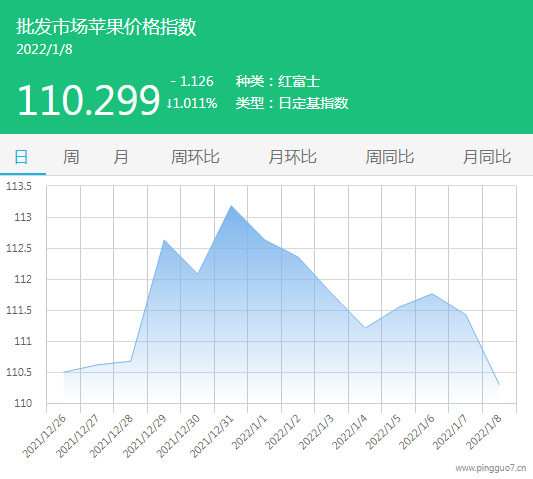Click the 2022/1/1 x-axis date label
Viewport: 533px width, 479px height.
tap(250, 432)
